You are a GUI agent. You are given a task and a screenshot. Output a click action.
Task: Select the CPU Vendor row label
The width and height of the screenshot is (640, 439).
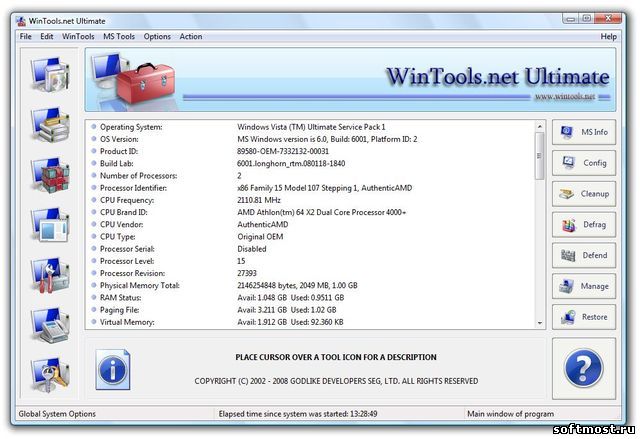click(x=122, y=224)
